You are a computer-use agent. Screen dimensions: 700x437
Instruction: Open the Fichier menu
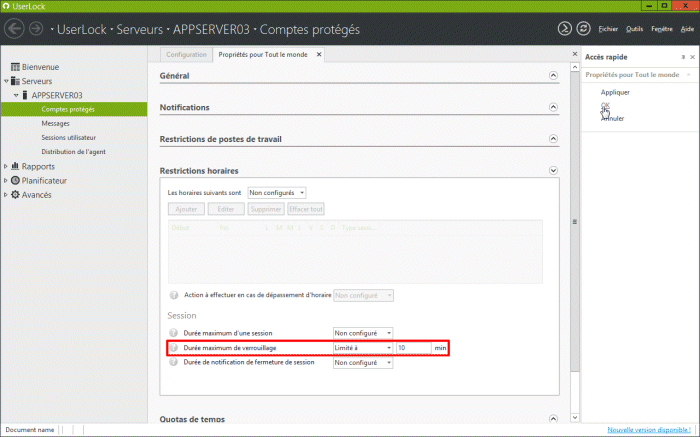(x=608, y=29)
